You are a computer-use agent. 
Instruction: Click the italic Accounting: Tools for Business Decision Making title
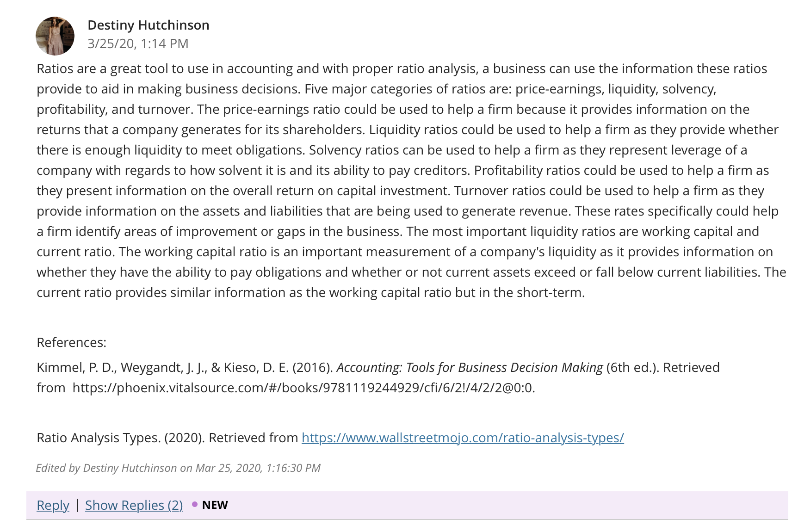click(470, 367)
